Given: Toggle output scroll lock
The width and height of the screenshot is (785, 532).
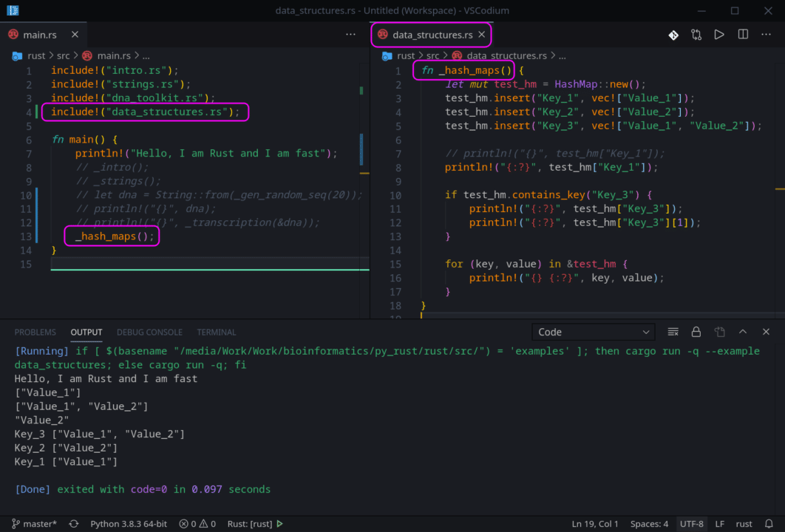Looking at the screenshot, I should [696, 332].
